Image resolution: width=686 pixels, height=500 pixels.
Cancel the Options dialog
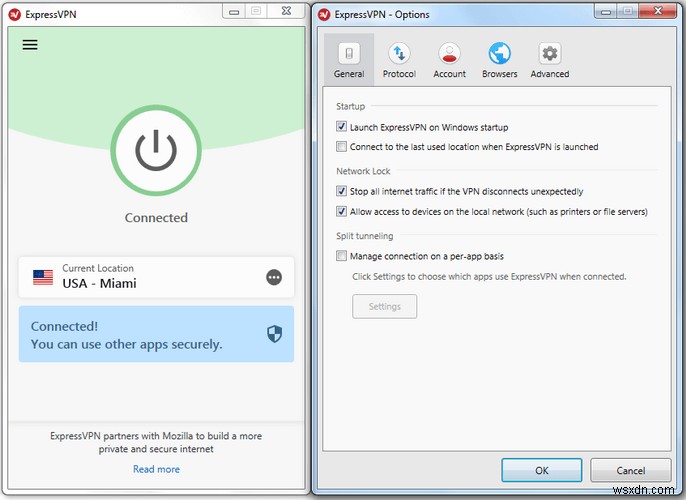[630, 470]
